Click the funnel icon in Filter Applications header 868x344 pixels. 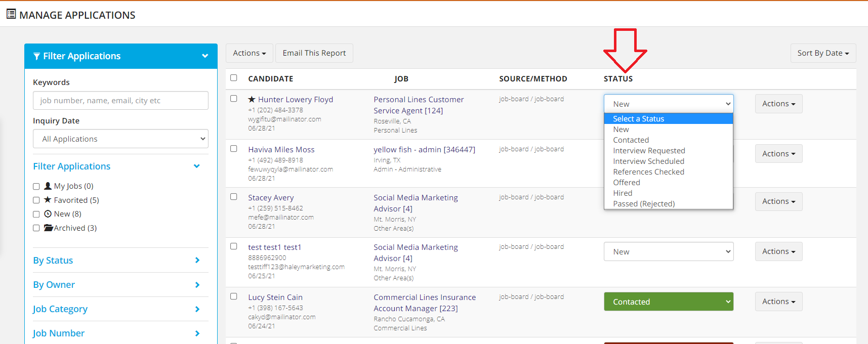(36, 56)
